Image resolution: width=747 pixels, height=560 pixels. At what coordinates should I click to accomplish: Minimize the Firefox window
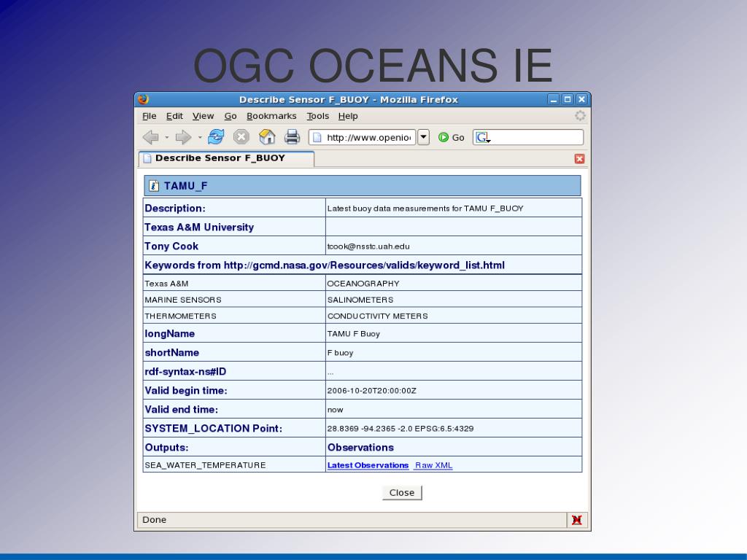pos(553,99)
